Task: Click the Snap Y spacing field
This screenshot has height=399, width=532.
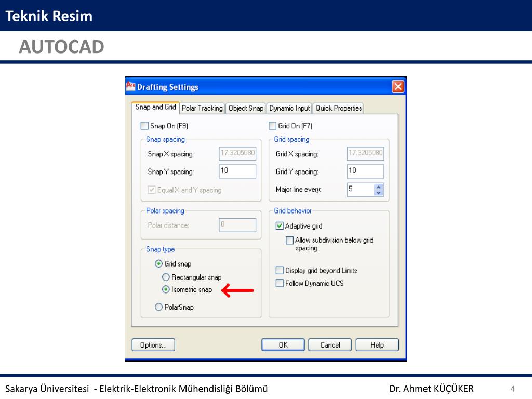Action: (237, 171)
